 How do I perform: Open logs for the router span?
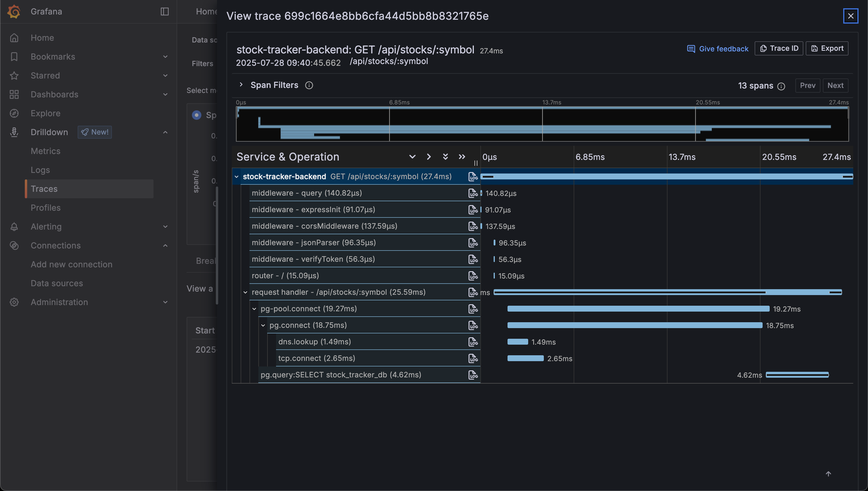coord(473,276)
